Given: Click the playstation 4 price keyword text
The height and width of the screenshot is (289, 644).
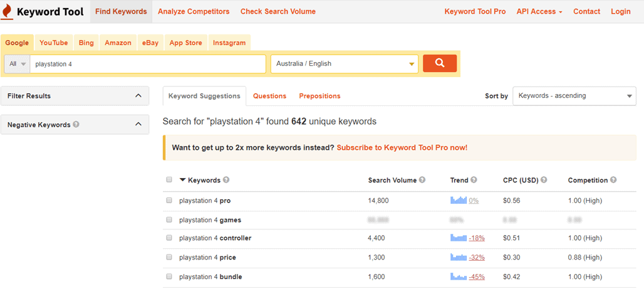Looking at the screenshot, I should [x=207, y=258].
